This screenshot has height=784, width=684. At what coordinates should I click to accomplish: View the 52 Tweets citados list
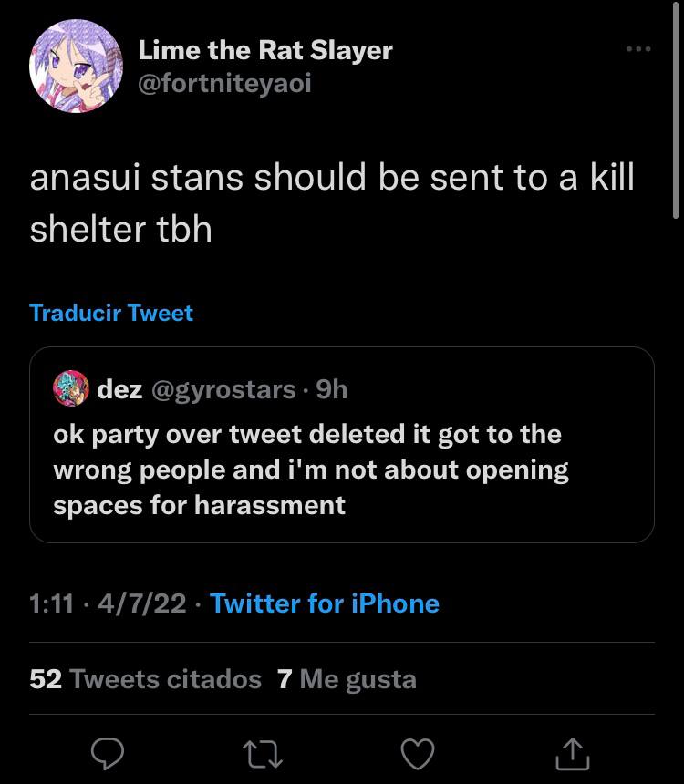pyautogui.click(x=145, y=679)
